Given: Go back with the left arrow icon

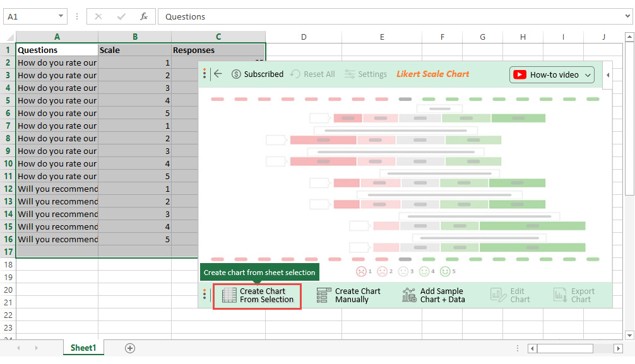Looking at the screenshot, I should [218, 74].
